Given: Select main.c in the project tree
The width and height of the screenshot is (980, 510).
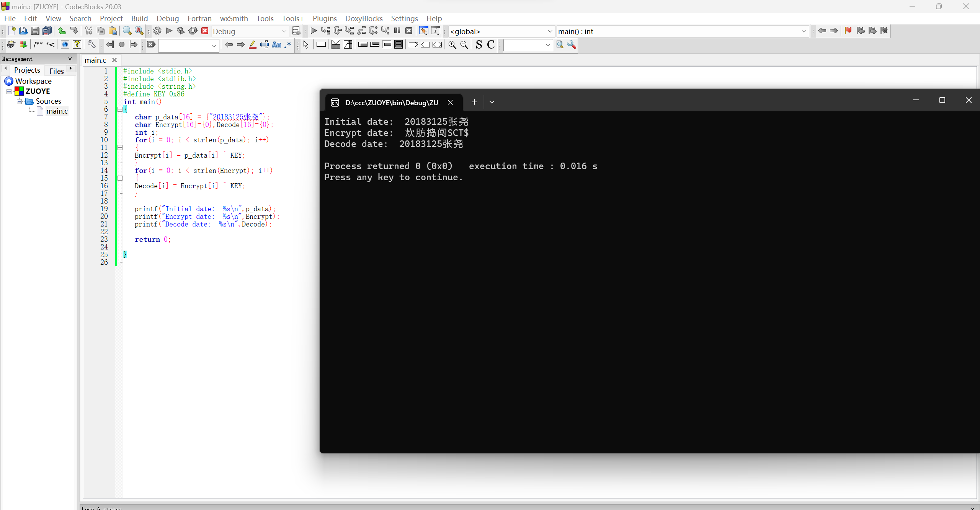Looking at the screenshot, I should click(x=57, y=111).
